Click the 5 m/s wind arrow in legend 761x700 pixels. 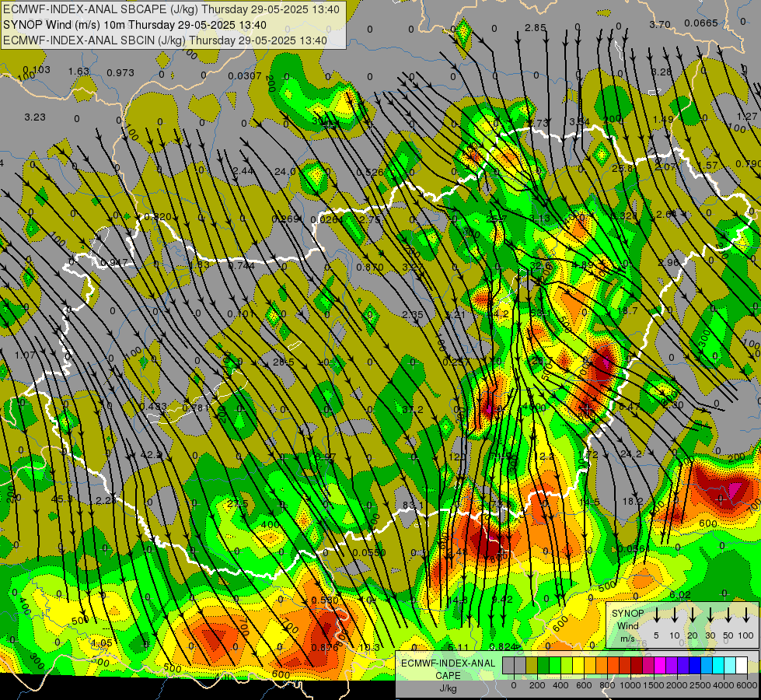[657, 615]
